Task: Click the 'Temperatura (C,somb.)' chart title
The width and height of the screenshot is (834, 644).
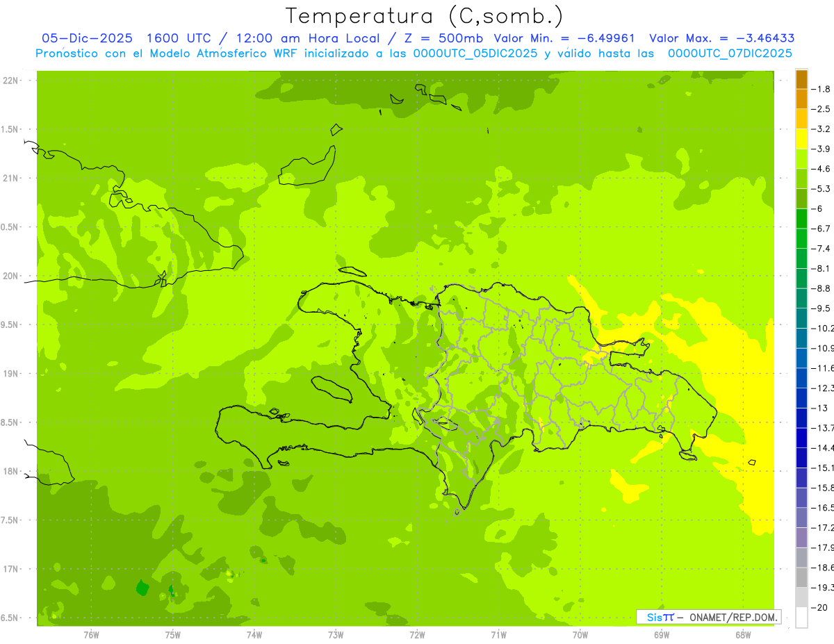Action: pos(424,16)
